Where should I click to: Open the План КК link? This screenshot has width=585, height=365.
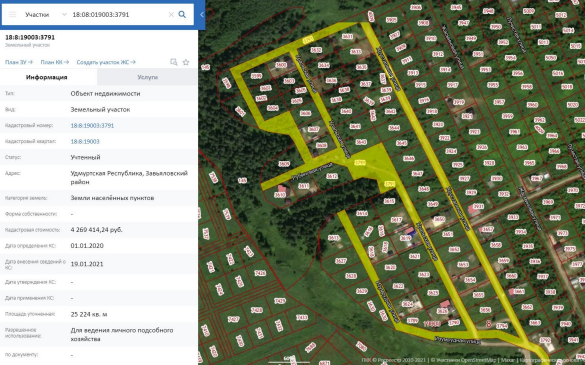tap(55, 62)
